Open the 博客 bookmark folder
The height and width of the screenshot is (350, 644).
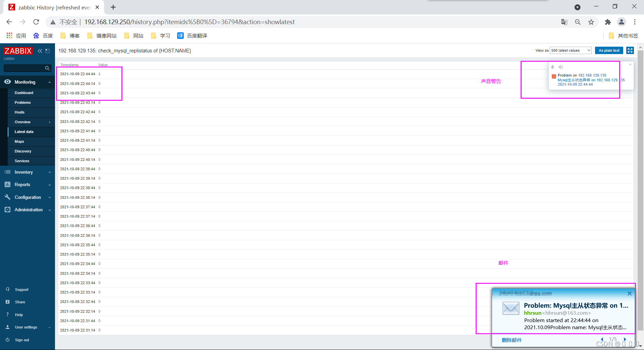[x=70, y=36]
